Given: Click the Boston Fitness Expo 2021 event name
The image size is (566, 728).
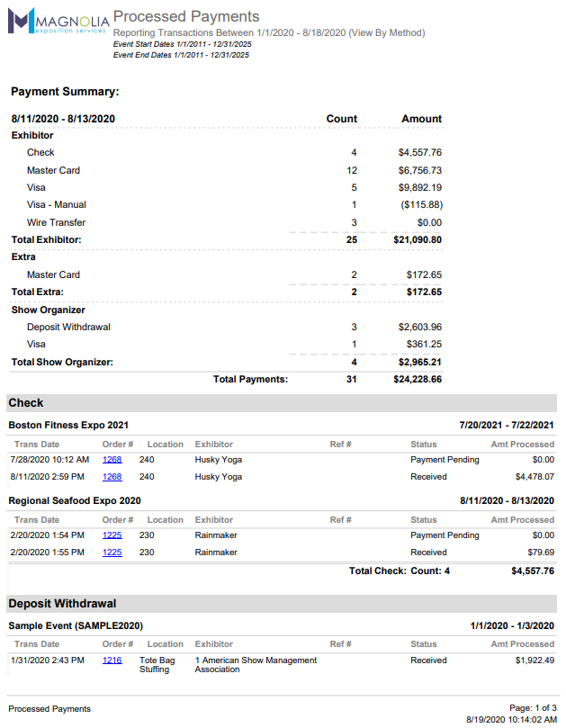Looking at the screenshot, I should pos(68,425).
